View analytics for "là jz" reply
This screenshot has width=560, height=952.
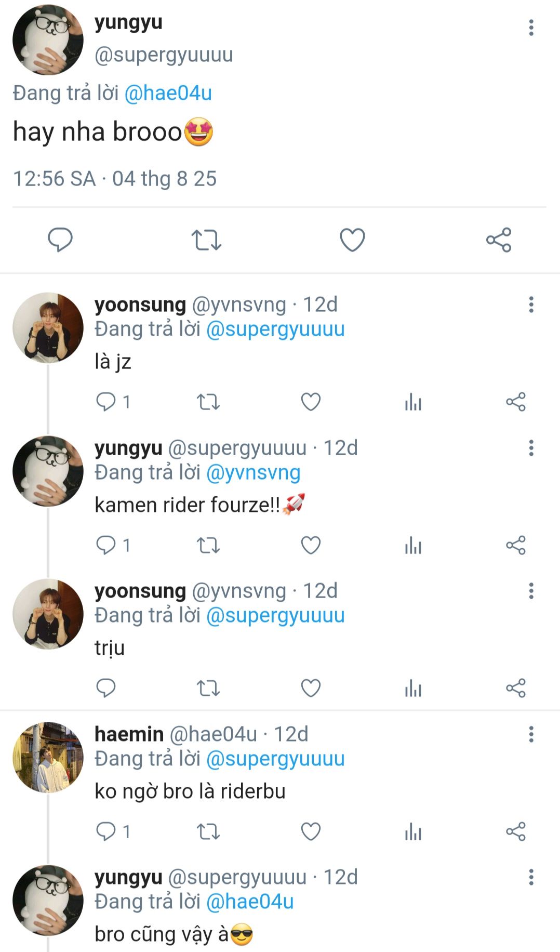pyautogui.click(x=413, y=402)
